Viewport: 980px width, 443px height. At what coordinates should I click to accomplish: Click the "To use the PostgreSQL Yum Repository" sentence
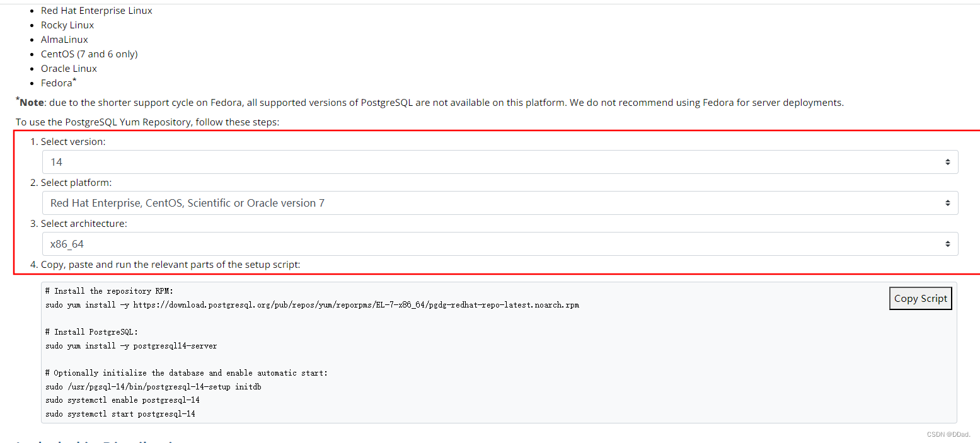click(147, 122)
